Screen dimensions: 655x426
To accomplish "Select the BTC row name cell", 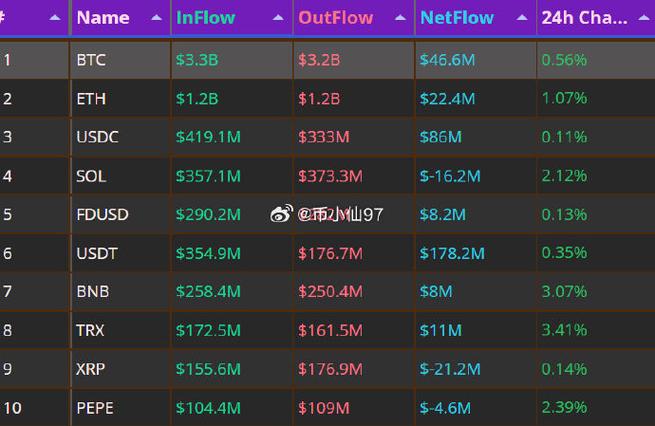I will [x=91, y=61].
